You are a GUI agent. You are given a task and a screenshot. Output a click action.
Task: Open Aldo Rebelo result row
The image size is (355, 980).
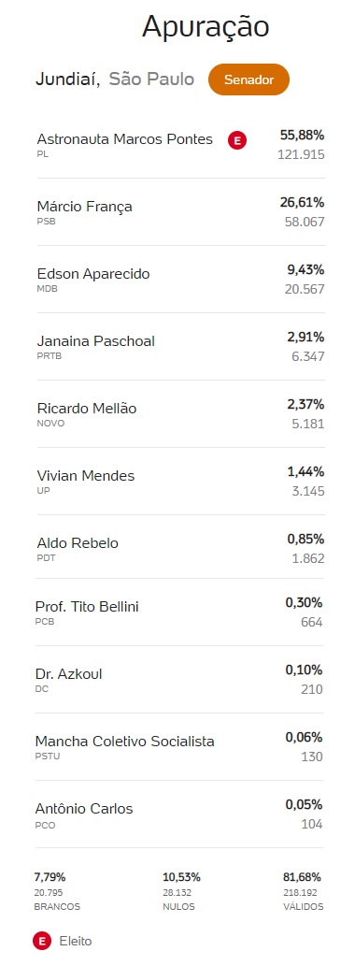coord(181,548)
